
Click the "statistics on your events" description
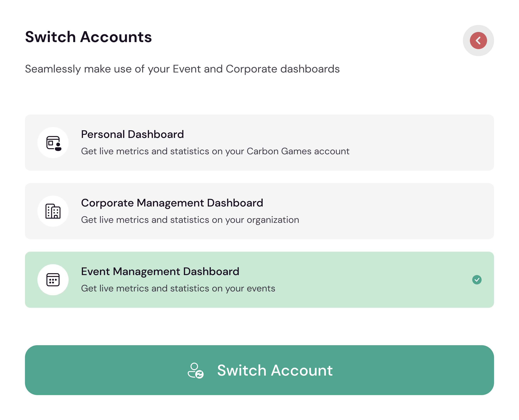pos(178,288)
